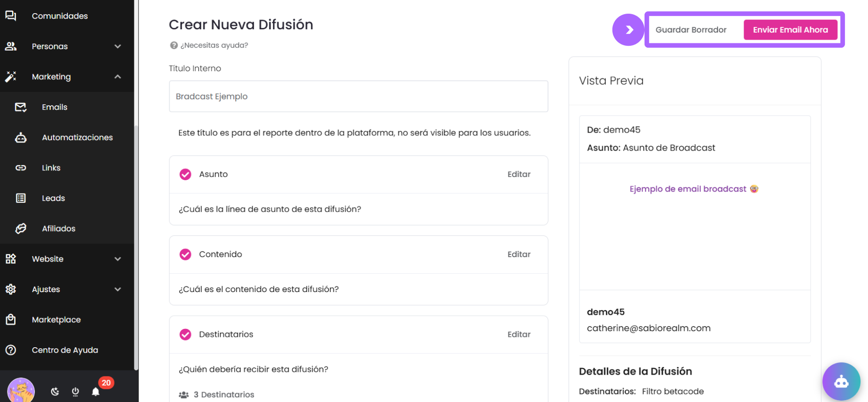Image resolution: width=868 pixels, height=402 pixels.
Task: Click the Comunidades chat icon
Action: point(11,16)
